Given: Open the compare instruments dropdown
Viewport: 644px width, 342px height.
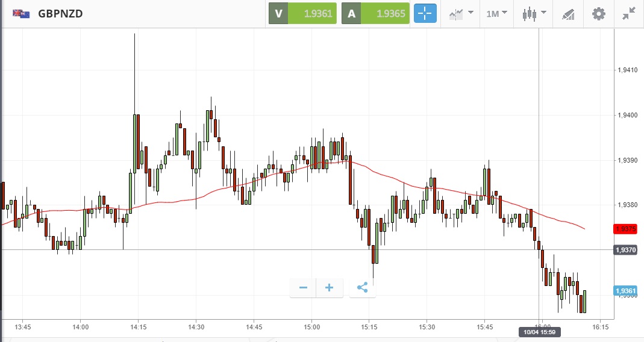Looking at the screenshot, I should 461,13.
